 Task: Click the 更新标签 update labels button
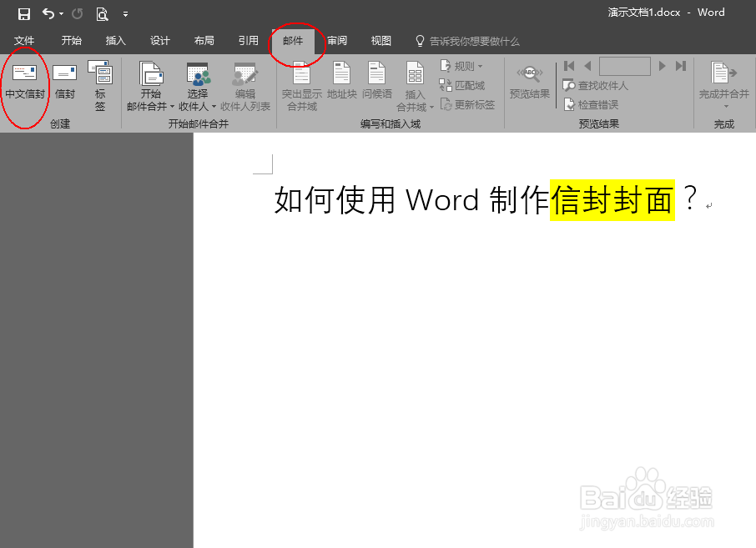tap(467, 104)
